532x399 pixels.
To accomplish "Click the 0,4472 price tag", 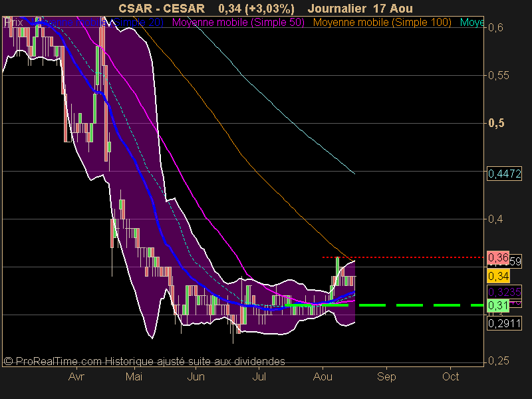I will 504,174.
